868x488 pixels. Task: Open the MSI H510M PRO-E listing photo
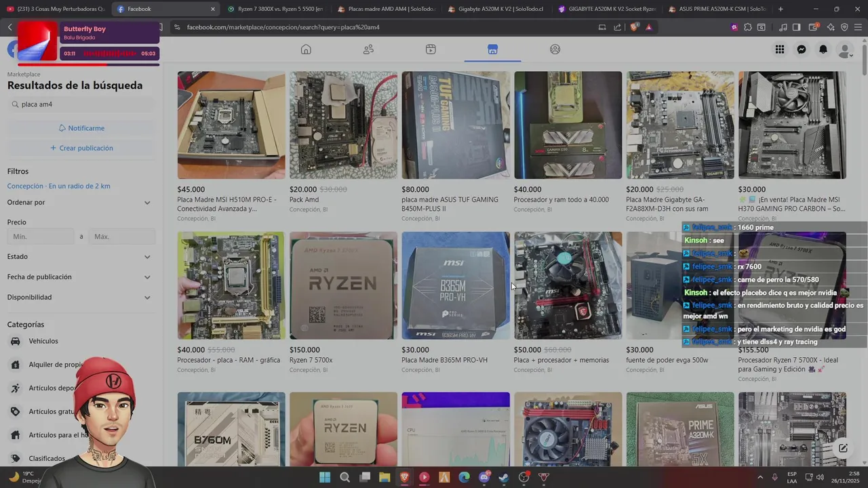coord(231,125)
